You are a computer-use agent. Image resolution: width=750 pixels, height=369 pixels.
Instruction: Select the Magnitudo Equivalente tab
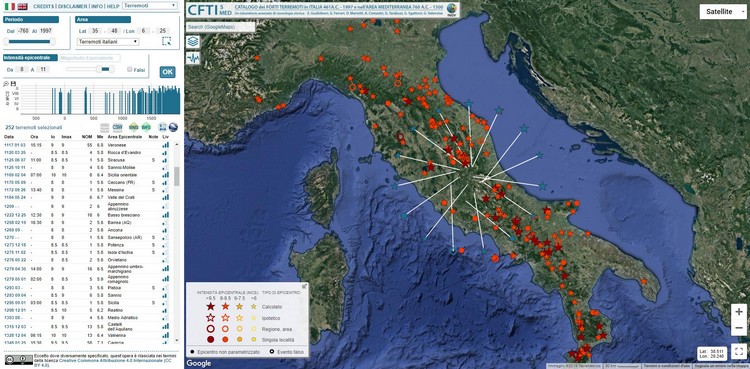[89, 58]
